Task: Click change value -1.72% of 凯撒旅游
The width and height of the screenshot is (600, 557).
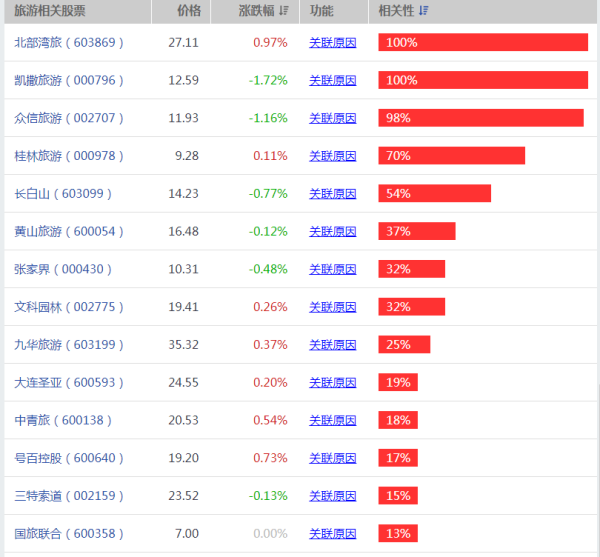Action: coord(268,80)
